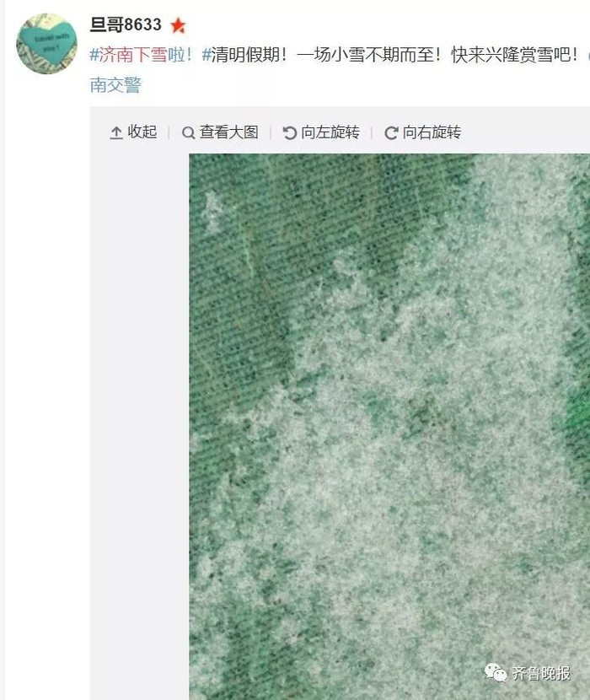Open the #济南下雪啦! hashtag topic
Screen dimensions: 590x700
(x=142, y=55)
